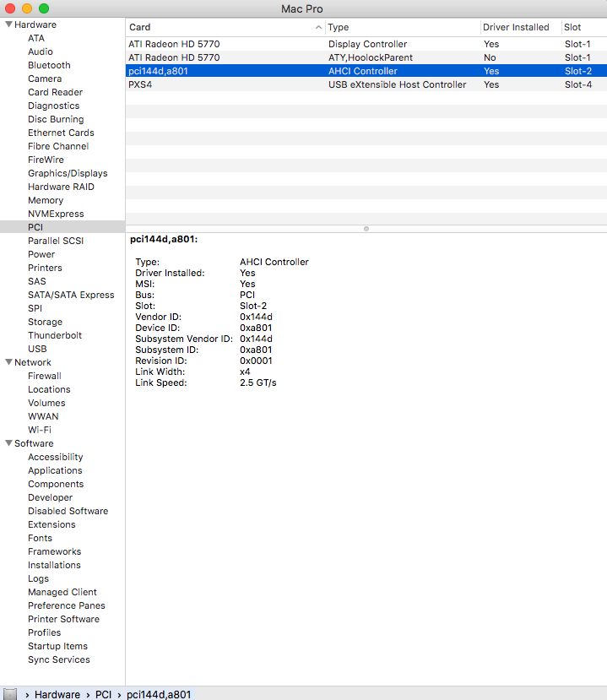Select SAS in the sidebar

(x=36, y=281)
